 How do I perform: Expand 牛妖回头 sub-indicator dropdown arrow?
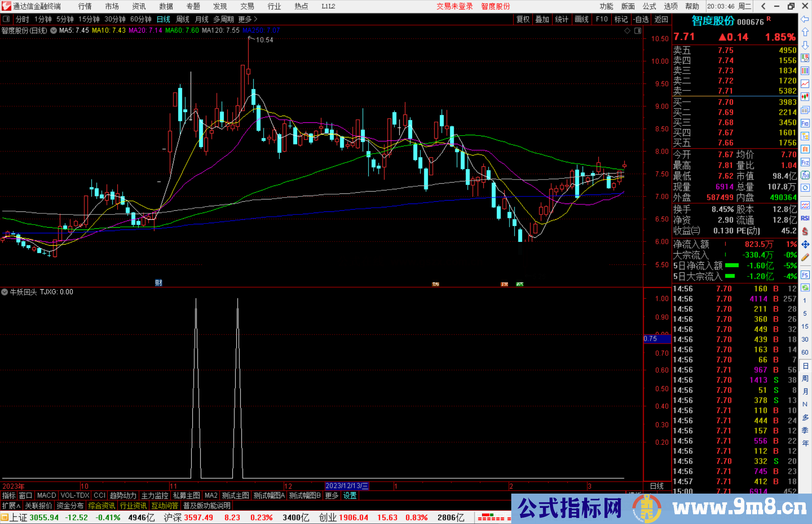coord(5,292)
